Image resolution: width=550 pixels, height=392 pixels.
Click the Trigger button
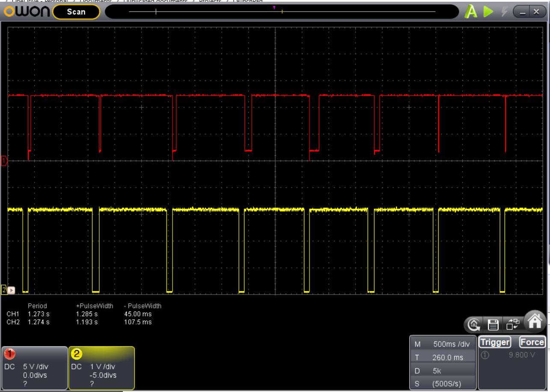pyautogui.click(x=495, y=342)
